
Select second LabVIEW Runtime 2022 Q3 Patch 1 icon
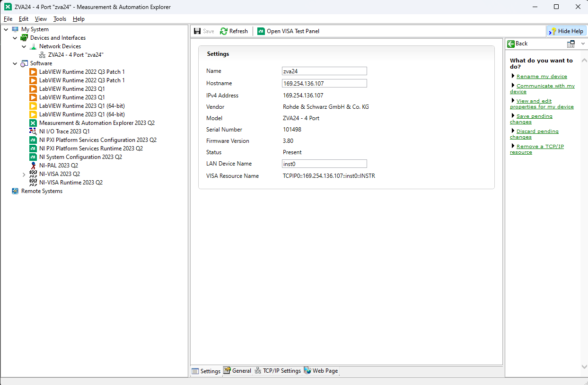[x=33, y=80]
